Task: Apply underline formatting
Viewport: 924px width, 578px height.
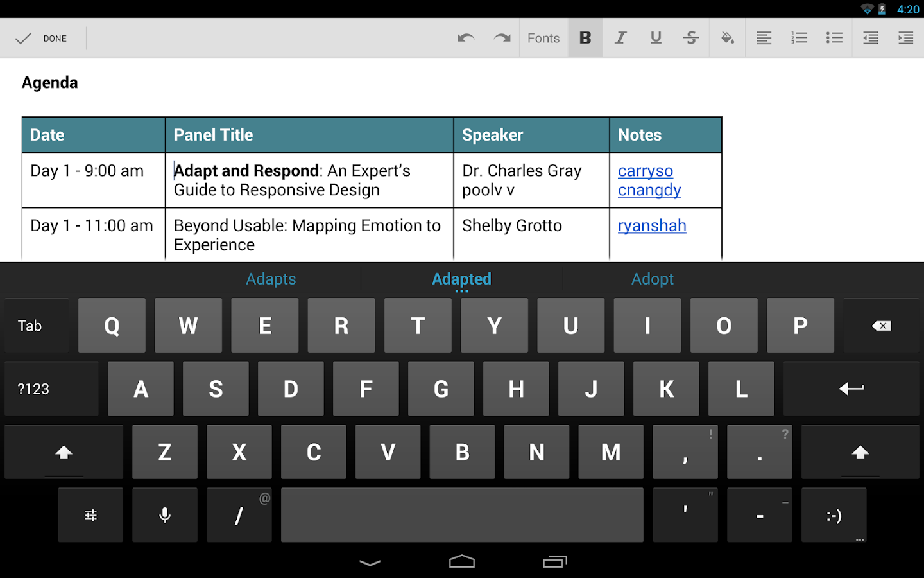Action: (655, 37)
